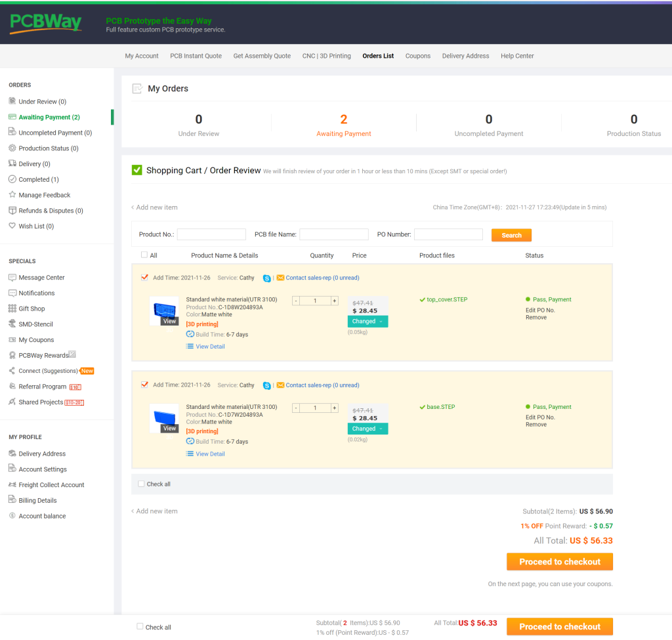Image resolution: width=672 pixels, height=640 pixels.
Task: Remove the top_cover.STEP order
Action: coord(536,317)
